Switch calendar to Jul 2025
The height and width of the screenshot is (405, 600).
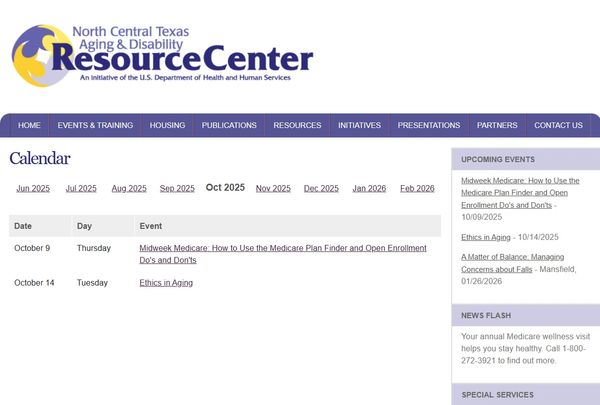(81, 188)
